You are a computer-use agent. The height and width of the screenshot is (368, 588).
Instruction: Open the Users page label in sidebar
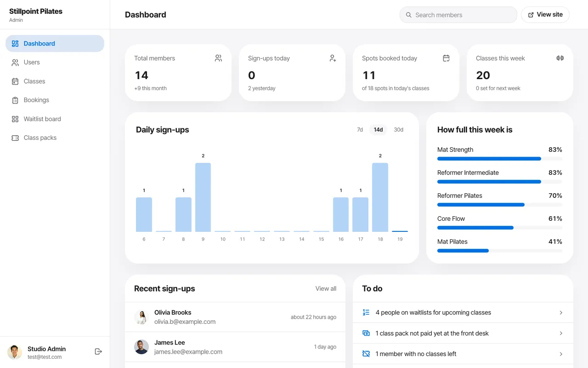pyautogui.click(x=32, y=62)
